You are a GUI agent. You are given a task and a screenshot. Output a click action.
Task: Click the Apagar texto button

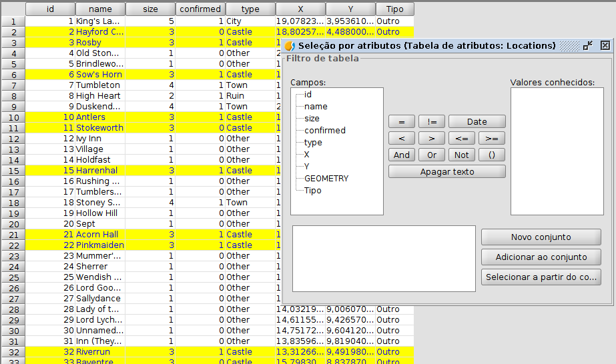pyautogui.click(x=446, y=172)
